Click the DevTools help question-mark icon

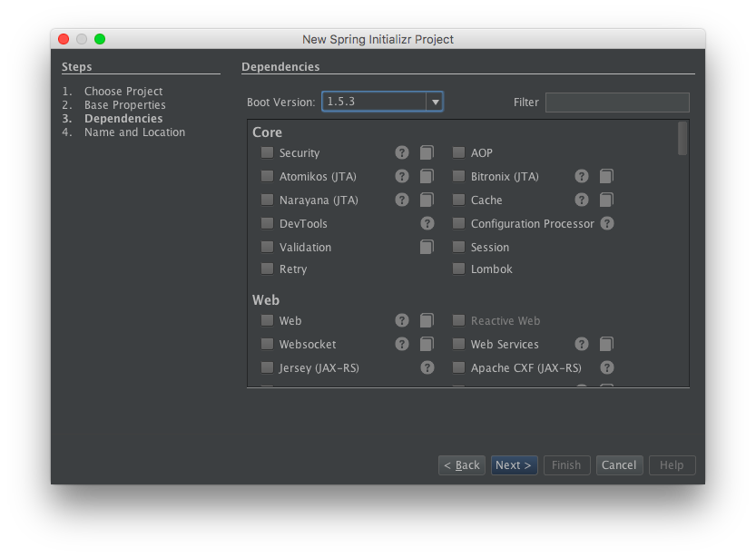427,223
